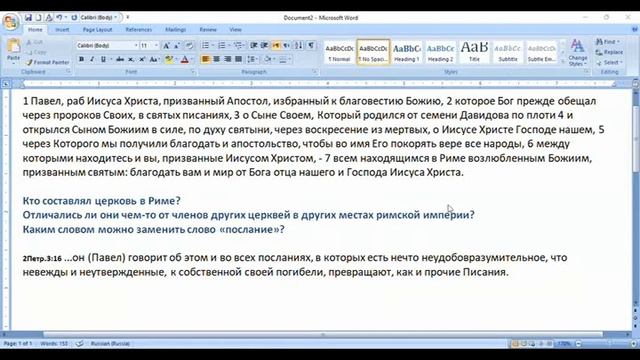The image size is (640, 360).
Task: Toggle right-to-left text direction
Action: 287,45
